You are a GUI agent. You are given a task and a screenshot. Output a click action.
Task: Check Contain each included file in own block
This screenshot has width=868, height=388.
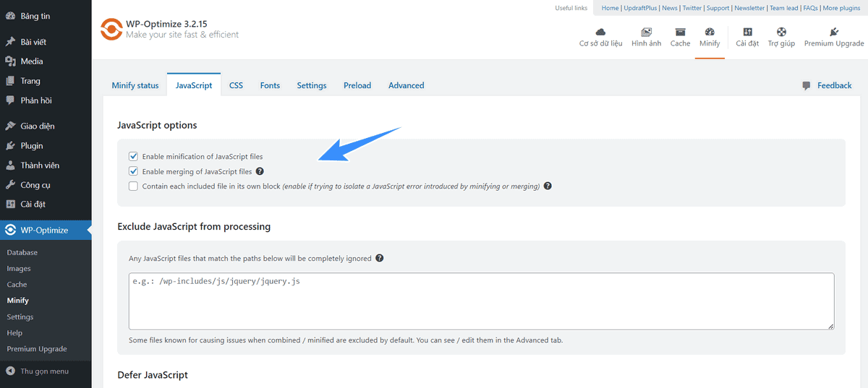(x=133, y=186)
